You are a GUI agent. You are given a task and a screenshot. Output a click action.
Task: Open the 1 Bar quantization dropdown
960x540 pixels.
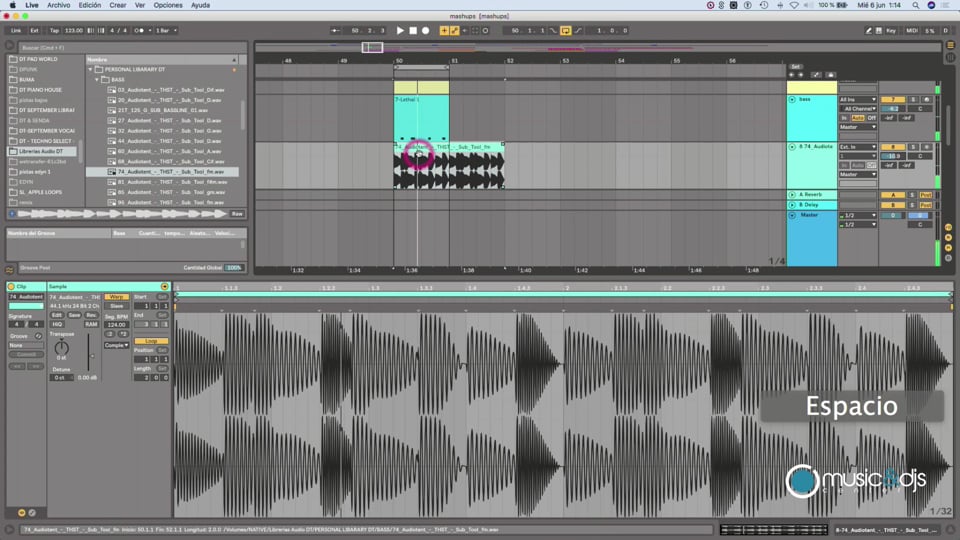click(167, 30)
